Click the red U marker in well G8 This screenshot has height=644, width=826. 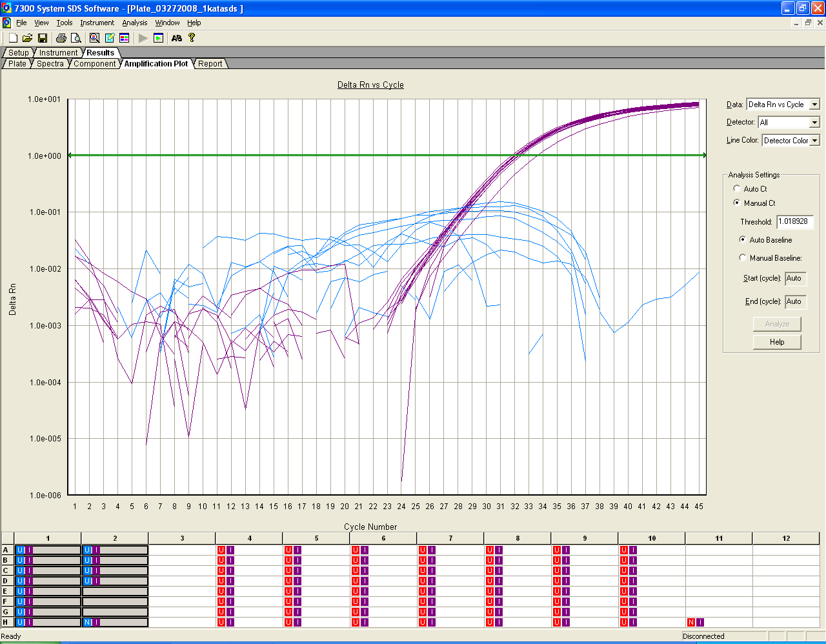[490, 612]
